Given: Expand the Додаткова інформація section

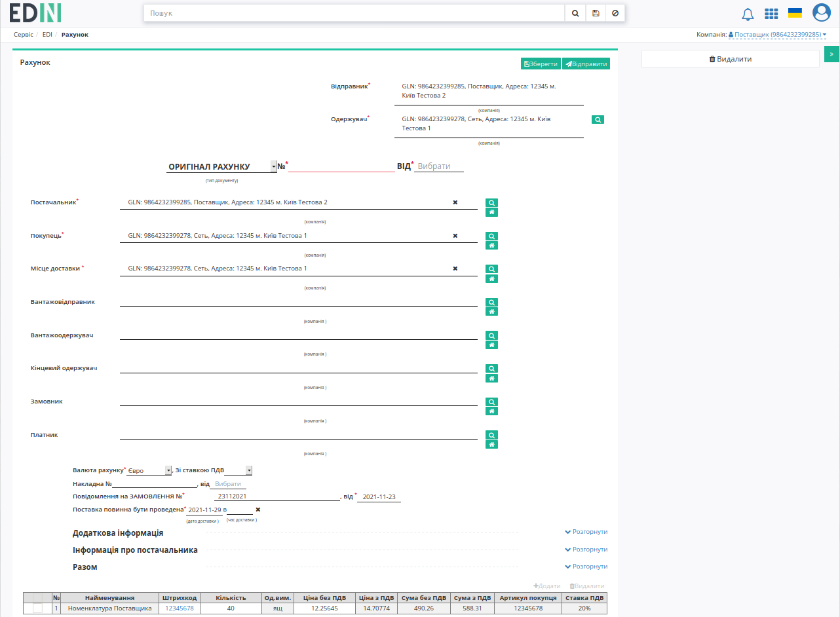Looking at the screenshot, I should [586, 532].
